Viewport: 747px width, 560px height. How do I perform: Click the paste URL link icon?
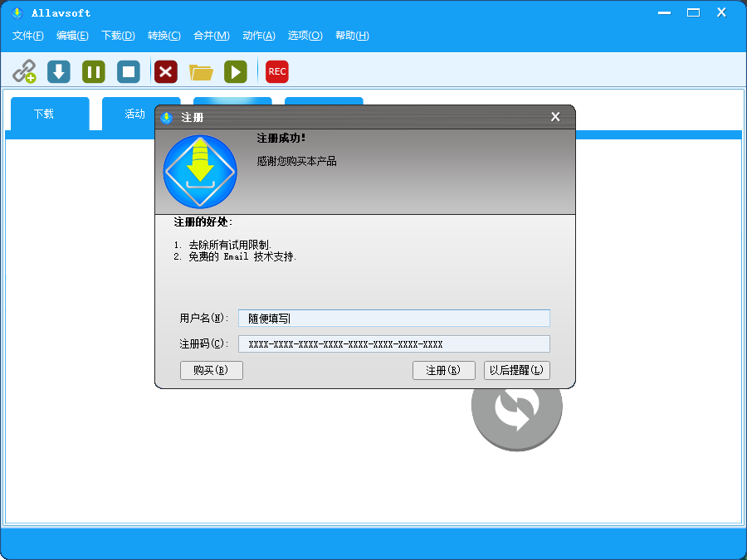24,71
